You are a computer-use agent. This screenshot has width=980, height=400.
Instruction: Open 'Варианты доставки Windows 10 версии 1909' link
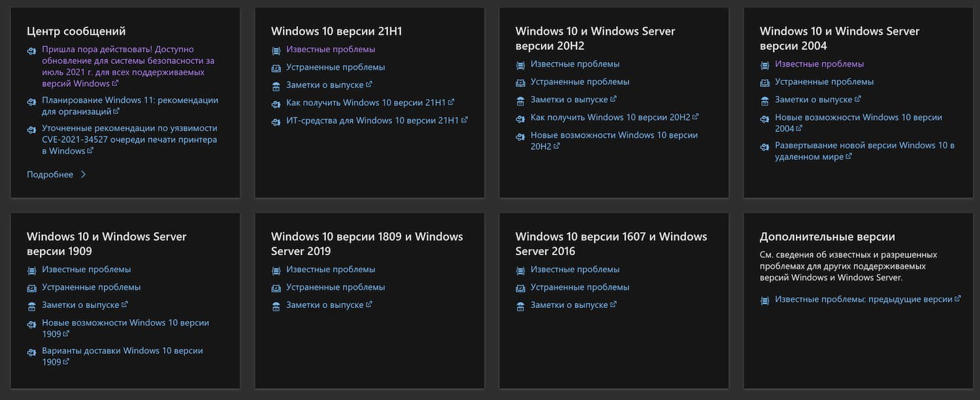click(122, 350)
